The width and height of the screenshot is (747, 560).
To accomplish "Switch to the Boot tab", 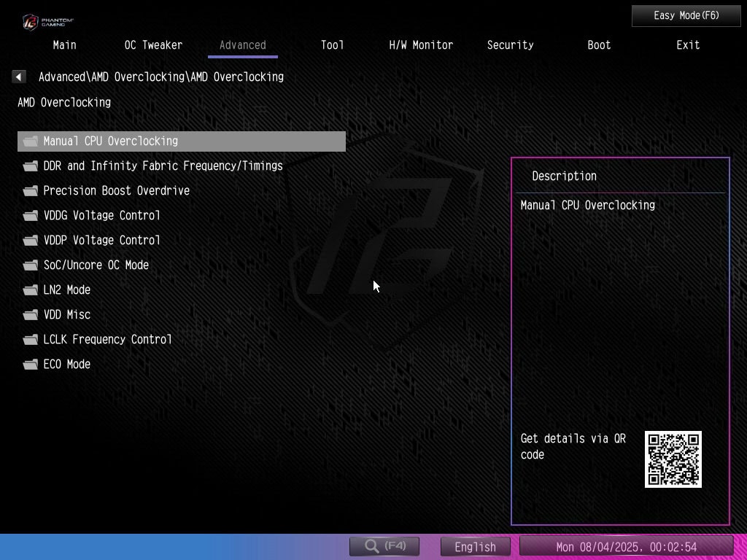I will tap(599, 45).
